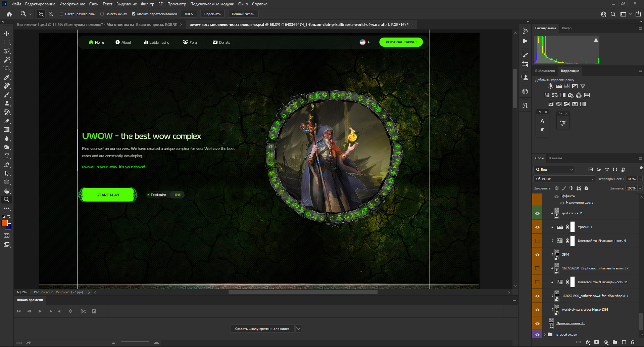Open the blend mode 'Обычные' dropdown

[564, 179]
